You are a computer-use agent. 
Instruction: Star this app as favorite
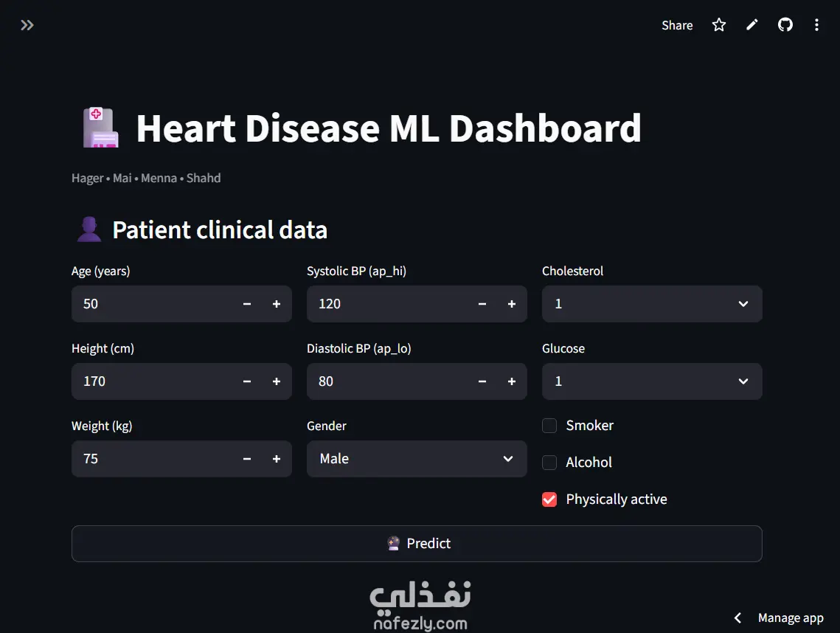[719, 25]
